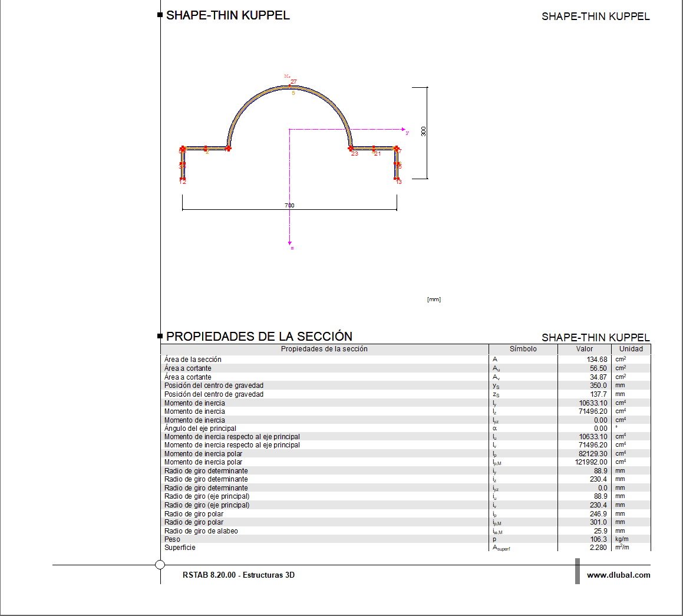Select the centroid position value 350.0

tap(598, 386)
